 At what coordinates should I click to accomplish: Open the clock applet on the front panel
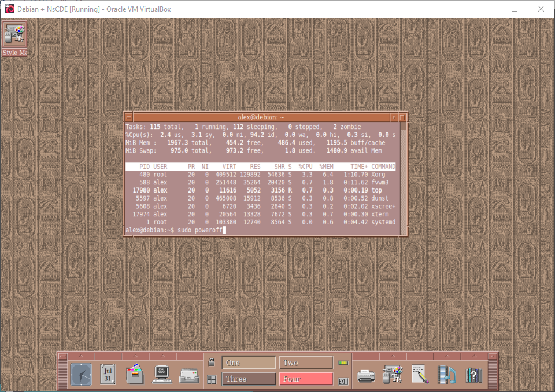pos(81,375)
